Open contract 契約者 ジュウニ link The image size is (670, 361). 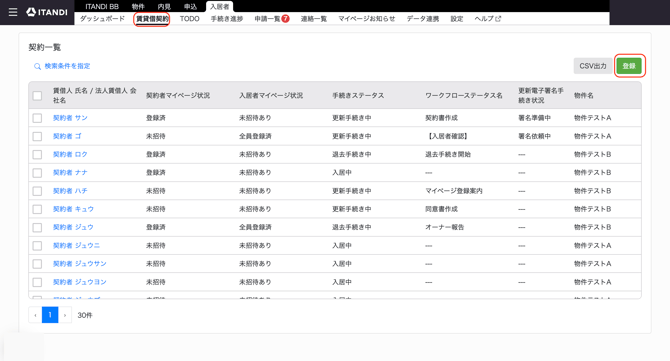pos(76,246)
